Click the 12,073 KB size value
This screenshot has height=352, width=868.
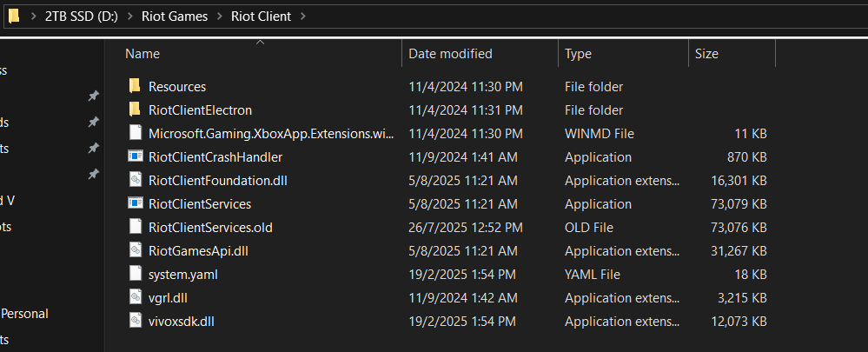(x=739, y=321)
